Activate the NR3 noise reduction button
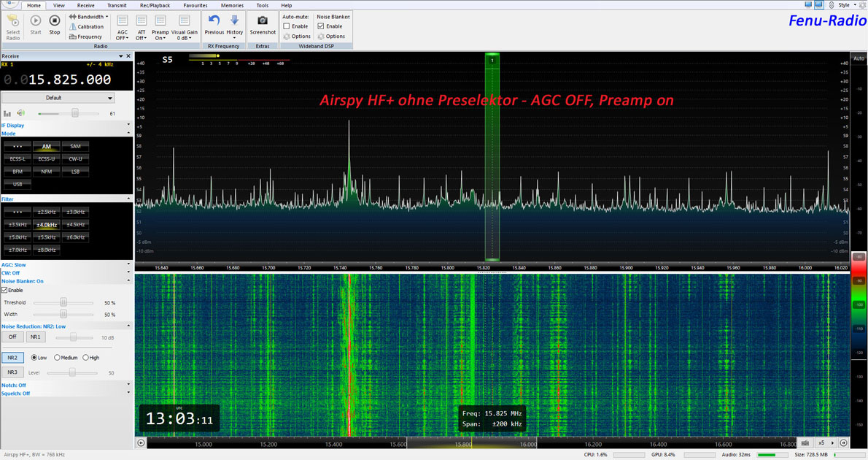This screenshot has width=868, height=460. (13, 372)
